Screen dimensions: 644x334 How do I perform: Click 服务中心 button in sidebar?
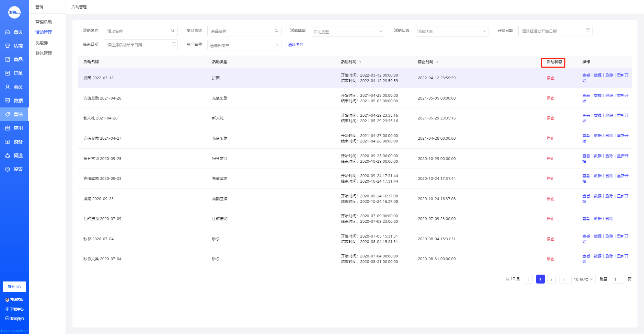tap(14, 287)
